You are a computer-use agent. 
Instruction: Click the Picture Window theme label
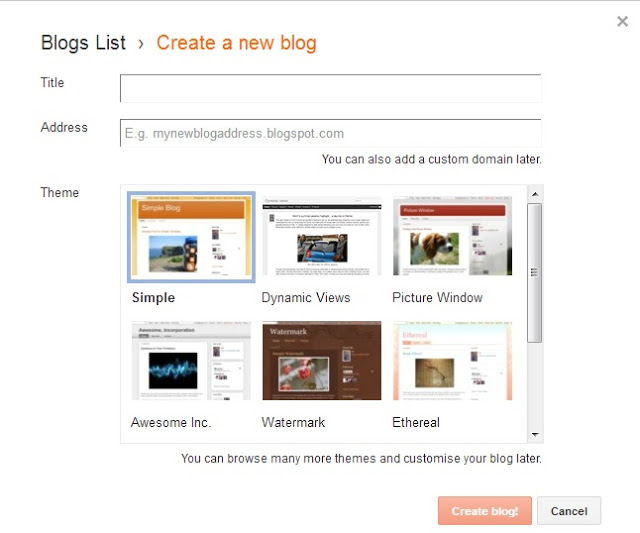(437, 298)
